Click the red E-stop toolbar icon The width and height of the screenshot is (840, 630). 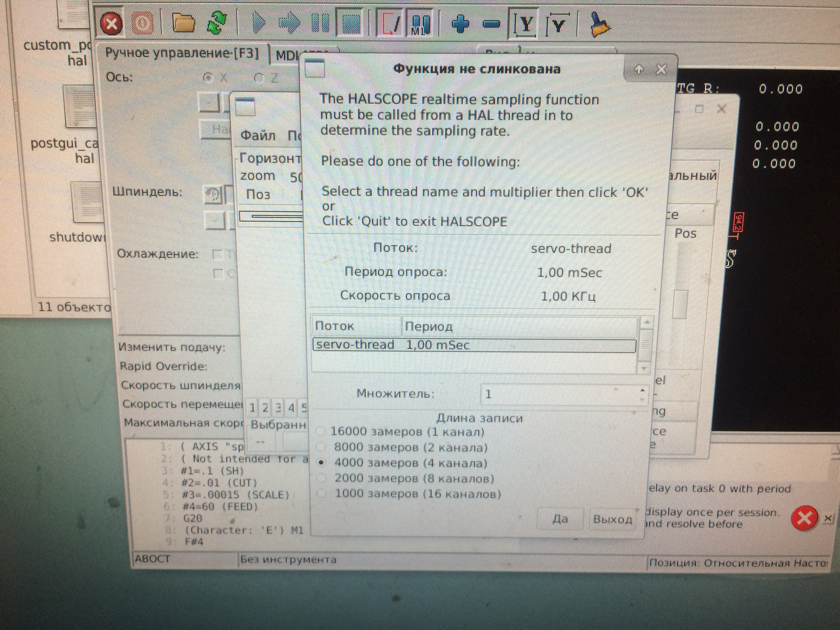pos(111,23)
